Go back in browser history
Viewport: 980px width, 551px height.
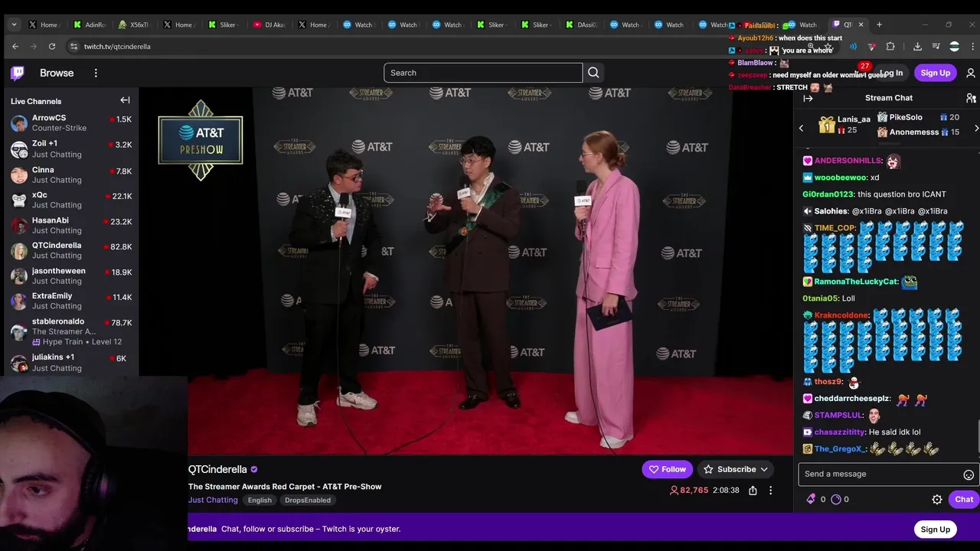point(15,46)
